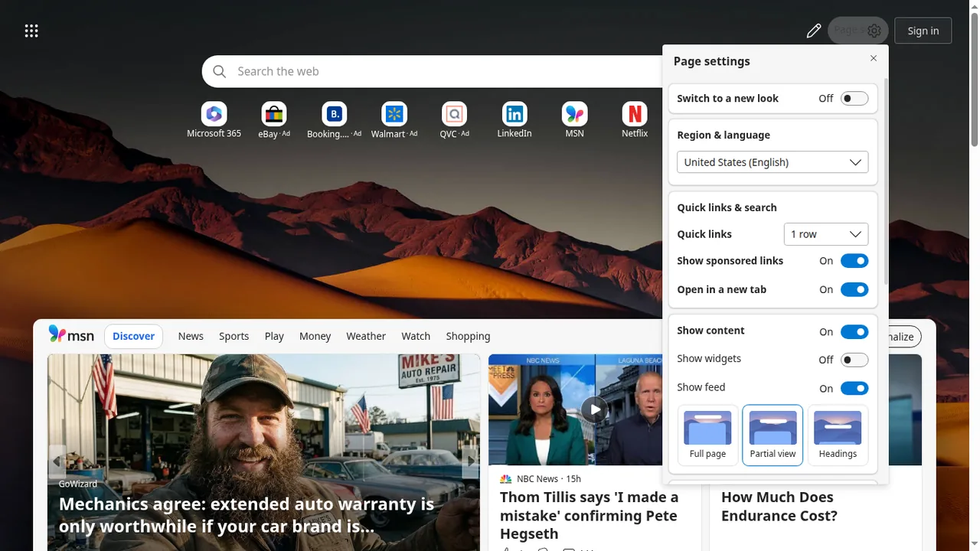The width and height of the screenshot is (980, 551).
Task: Toggle Switch to a new look
Action: (x=854, y=99)
